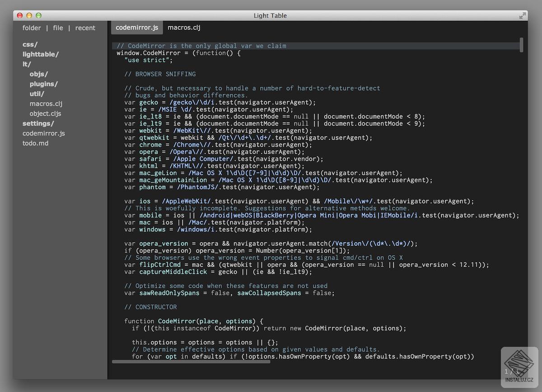Expand the settings/ folder
The width and height of the screenshot is (542, 392).
coord(38,123)
